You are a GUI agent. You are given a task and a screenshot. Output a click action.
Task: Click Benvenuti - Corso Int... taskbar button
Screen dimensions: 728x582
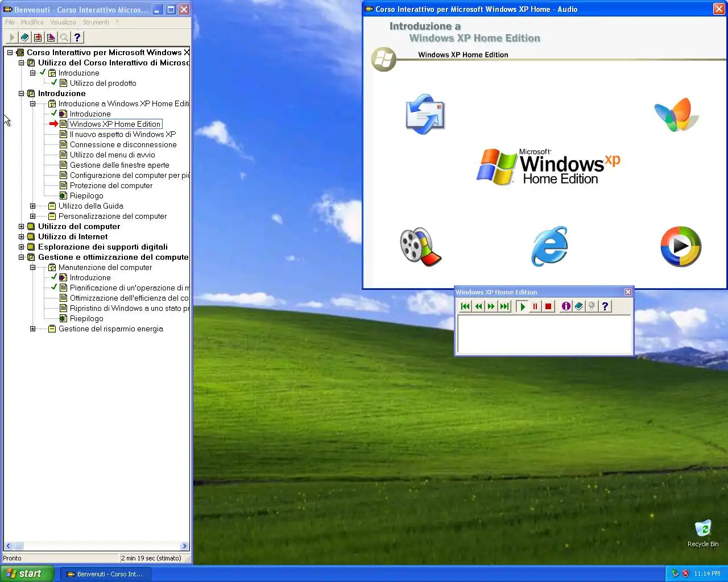pyautogui.click(x=105, y=574)
